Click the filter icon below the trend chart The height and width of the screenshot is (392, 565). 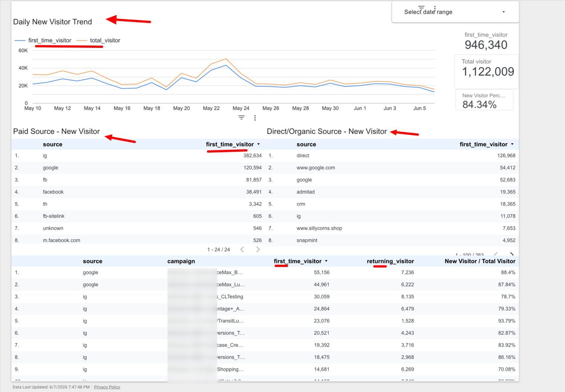tap(241, 118)
